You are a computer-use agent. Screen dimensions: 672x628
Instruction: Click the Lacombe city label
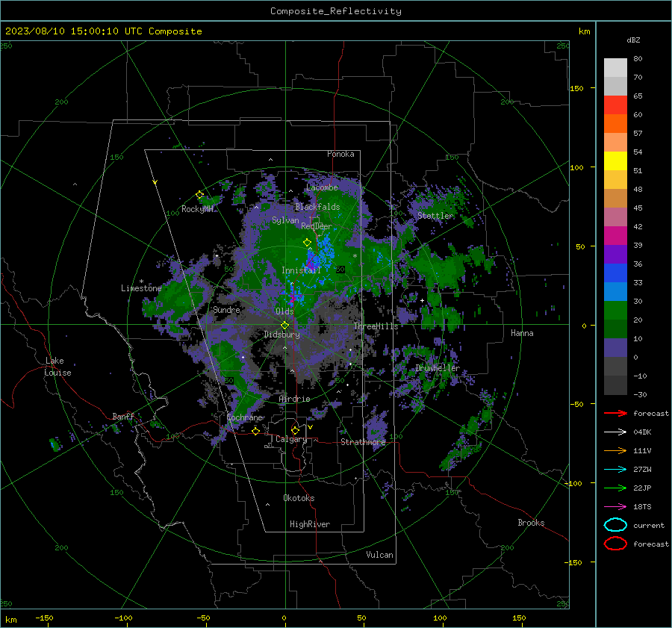[x=322, y=187]
